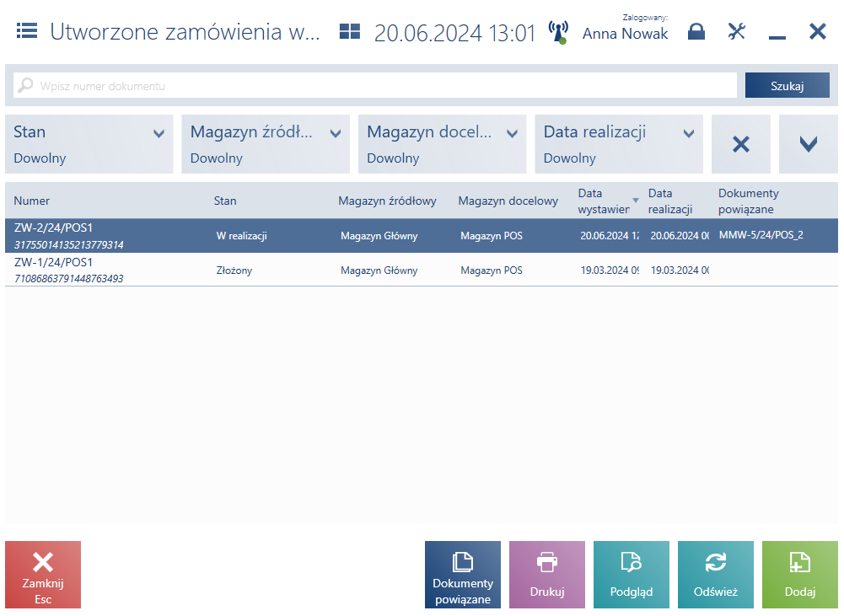Screen dimensions: 844x616
Task: Click the window title Utworzone zamówienia
Action: tap(185, 32)
